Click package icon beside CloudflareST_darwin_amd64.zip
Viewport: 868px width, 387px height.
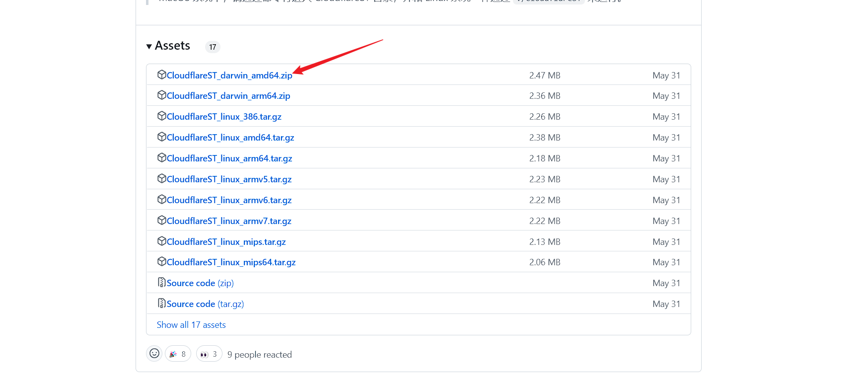161,75
